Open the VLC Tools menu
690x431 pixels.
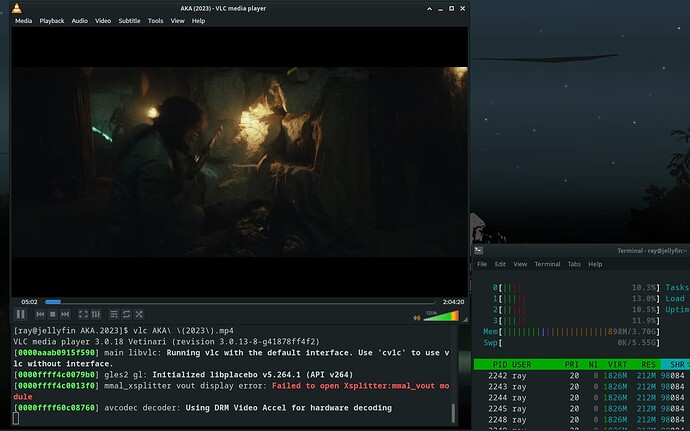tap(155, 21)
